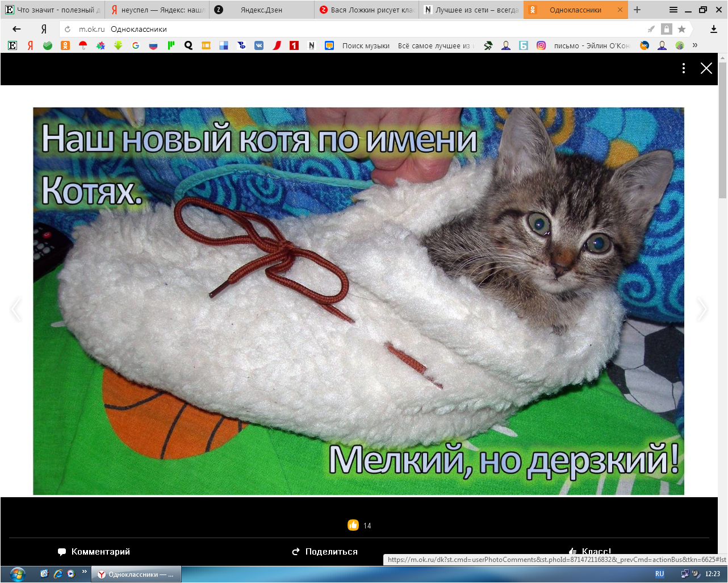Screen dimensions: 728x583
Task: Open the browser hamburger settings menu
Action: click(x=673, y=10)
